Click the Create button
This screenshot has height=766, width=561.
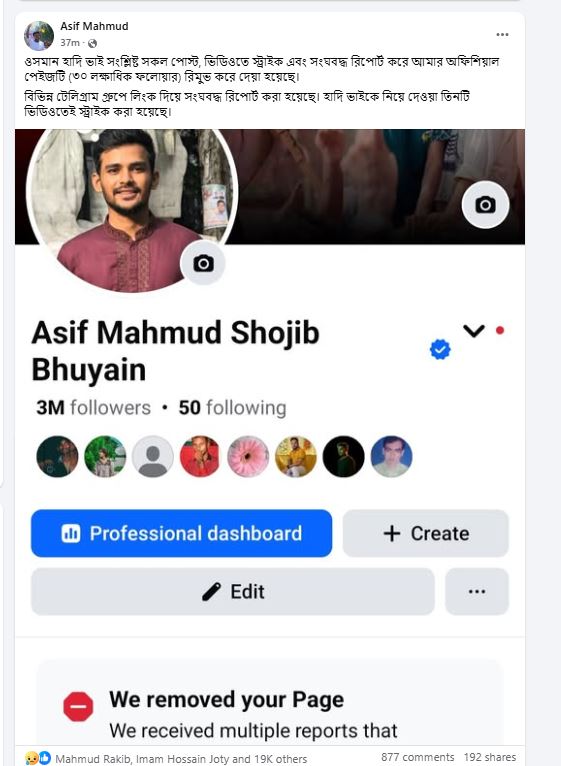tap(426, 533)
